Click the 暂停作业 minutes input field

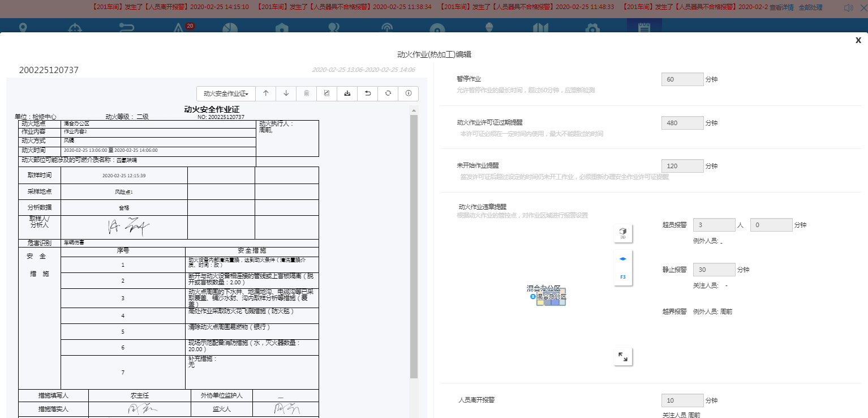pyautogui.click(x=682, y=79)
